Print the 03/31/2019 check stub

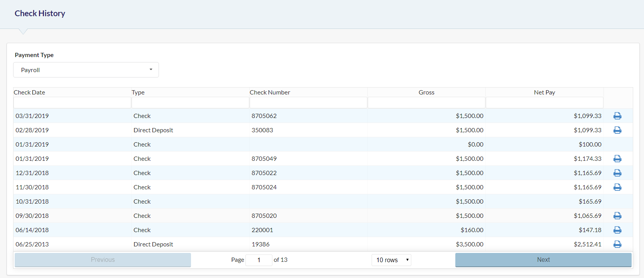click(617, 116)
